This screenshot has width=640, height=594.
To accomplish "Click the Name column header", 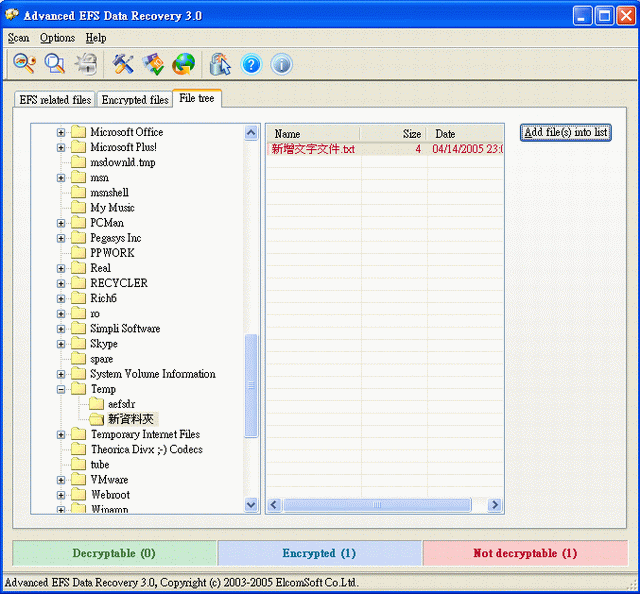I will click(313, 134).
